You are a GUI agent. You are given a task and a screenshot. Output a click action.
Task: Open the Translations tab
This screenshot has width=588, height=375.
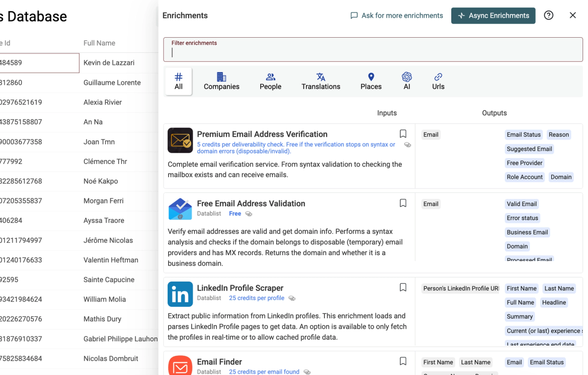point(321,81)
